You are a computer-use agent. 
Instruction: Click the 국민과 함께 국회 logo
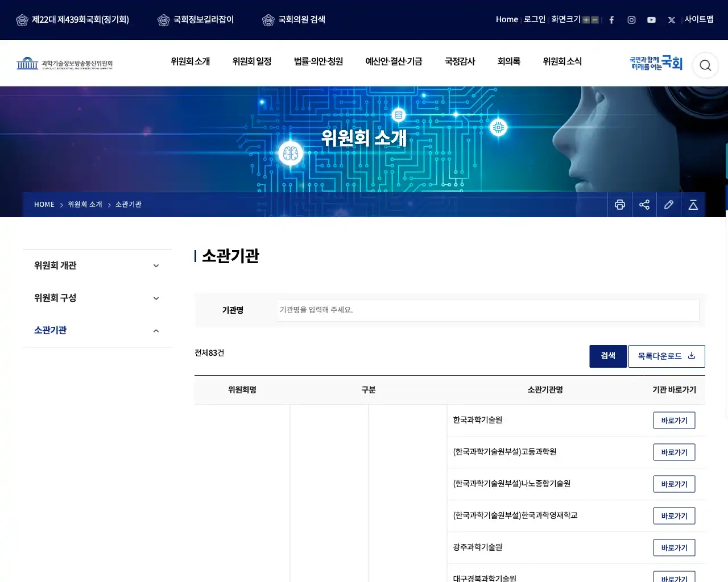click(x=656, y=63)
